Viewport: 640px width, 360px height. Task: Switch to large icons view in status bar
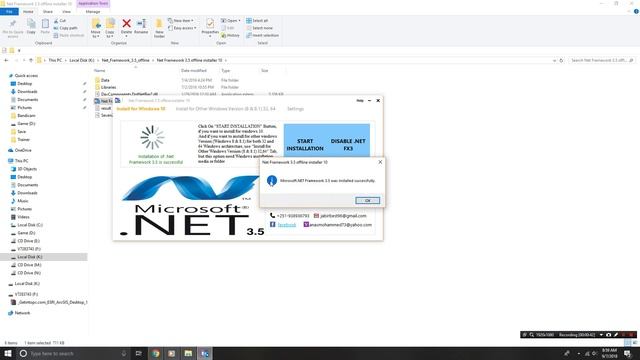point(634,343)
